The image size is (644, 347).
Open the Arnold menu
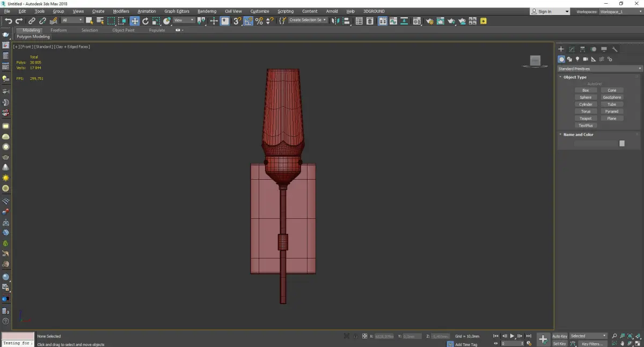(x=332, y=11)
